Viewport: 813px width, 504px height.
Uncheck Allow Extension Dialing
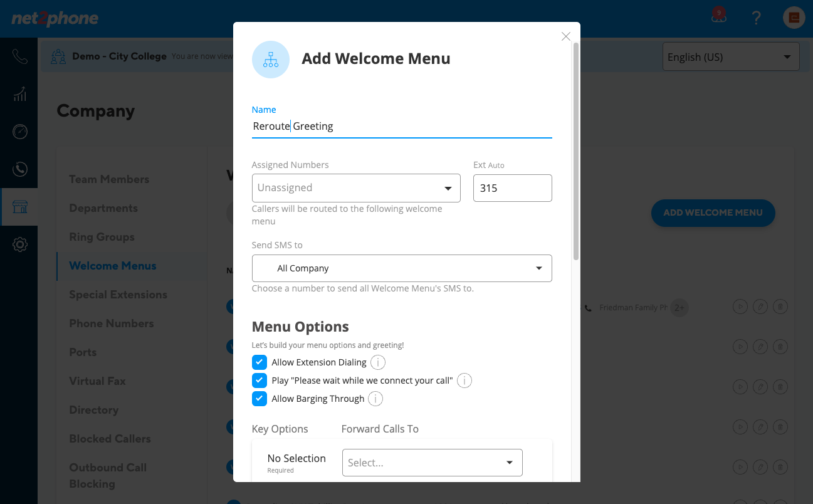pos(260,362)
